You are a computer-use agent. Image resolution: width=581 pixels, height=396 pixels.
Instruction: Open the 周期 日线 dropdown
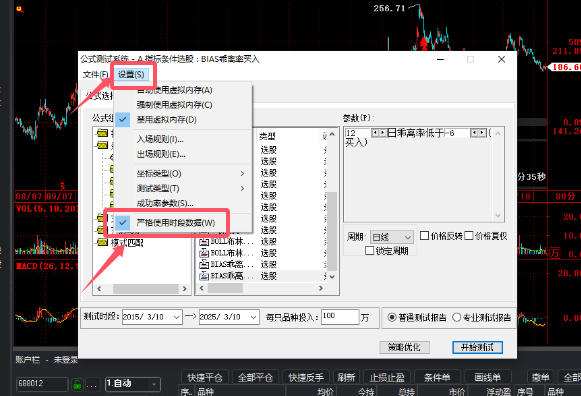pos(391,237)
